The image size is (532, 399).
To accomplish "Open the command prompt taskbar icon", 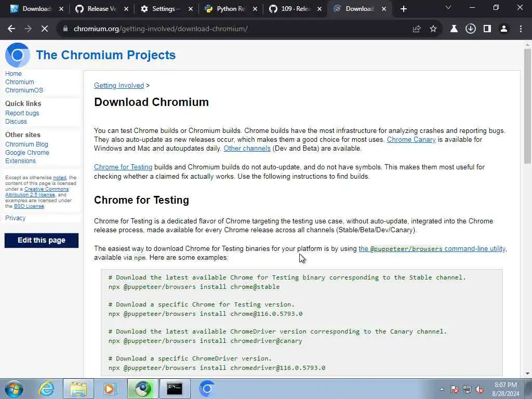I will pos(175,389).
